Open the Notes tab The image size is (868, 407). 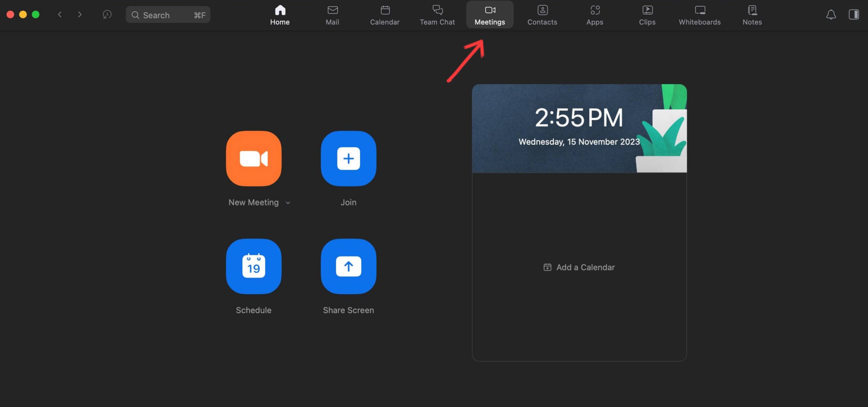tap(752, 15)
